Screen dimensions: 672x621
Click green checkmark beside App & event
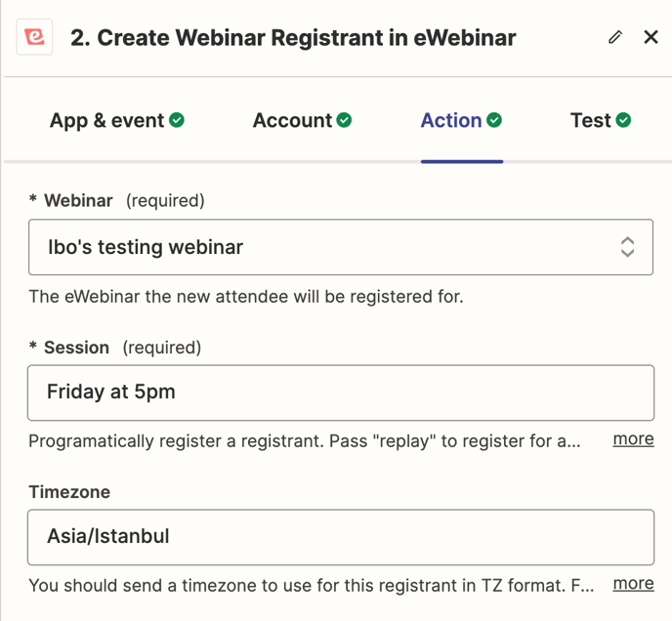point(177,120)
